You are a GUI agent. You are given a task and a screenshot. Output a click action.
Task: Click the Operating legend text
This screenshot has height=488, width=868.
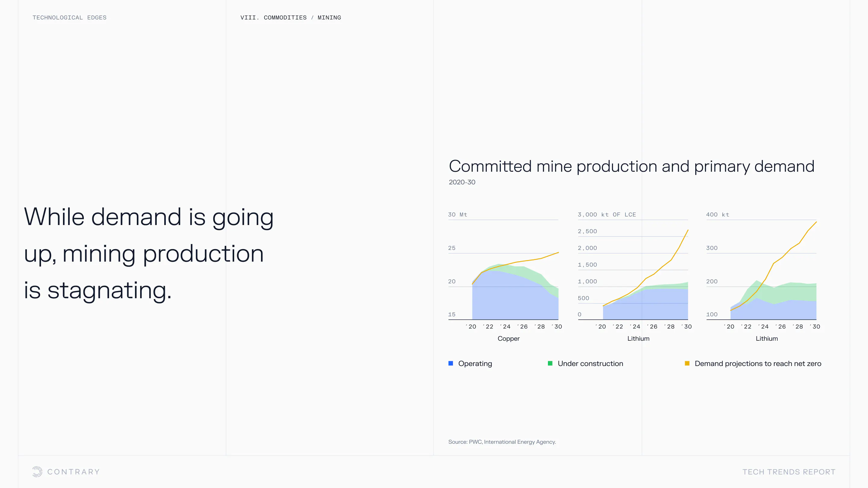coord(475,363)
